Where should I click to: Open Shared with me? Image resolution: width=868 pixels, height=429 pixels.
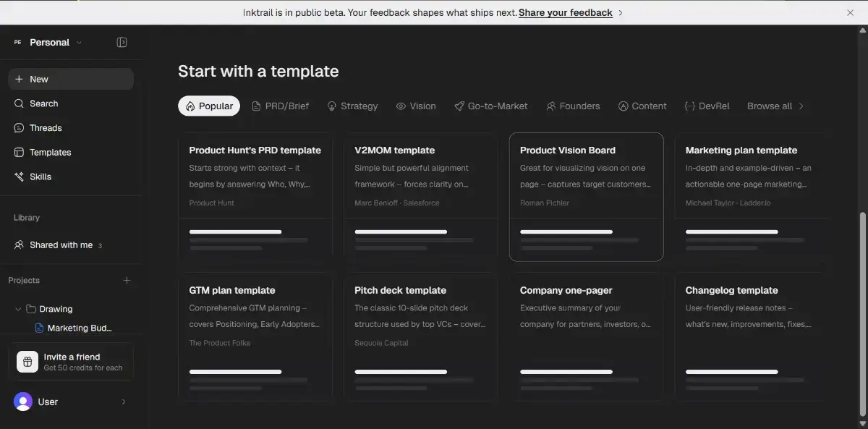click(71, 245)
